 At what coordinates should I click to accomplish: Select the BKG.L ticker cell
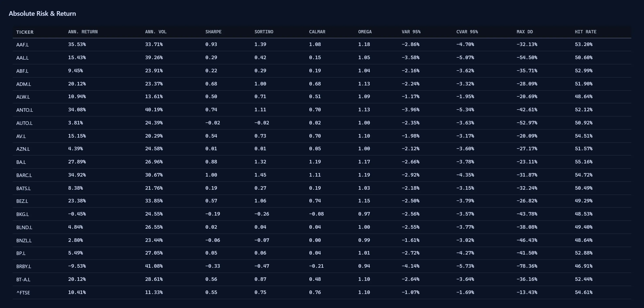point(23,214)
